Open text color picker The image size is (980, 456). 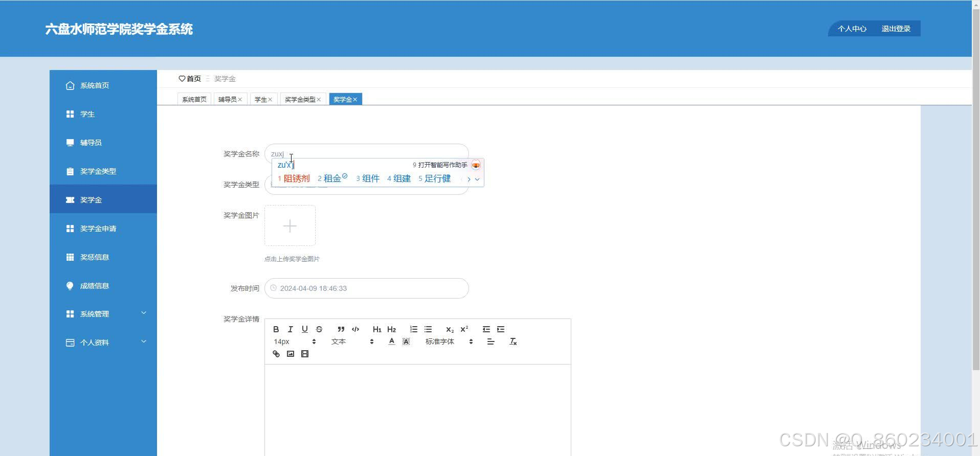[x=392, y=341]
